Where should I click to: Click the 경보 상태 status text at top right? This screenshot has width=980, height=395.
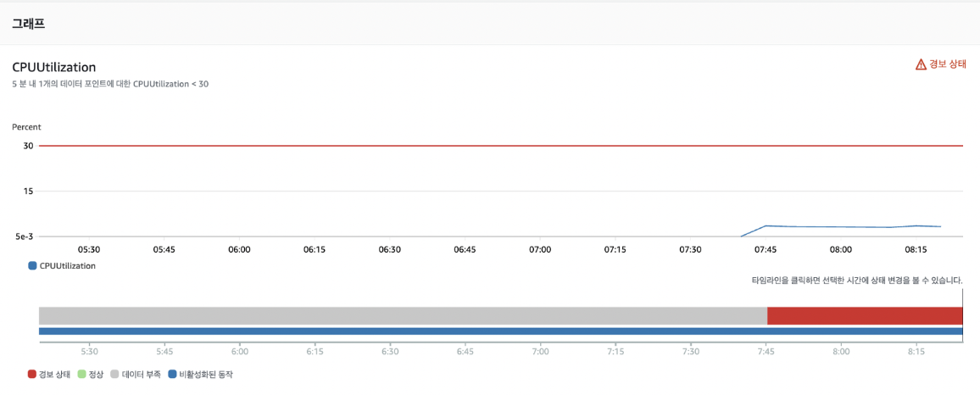[x=948, y=64]
